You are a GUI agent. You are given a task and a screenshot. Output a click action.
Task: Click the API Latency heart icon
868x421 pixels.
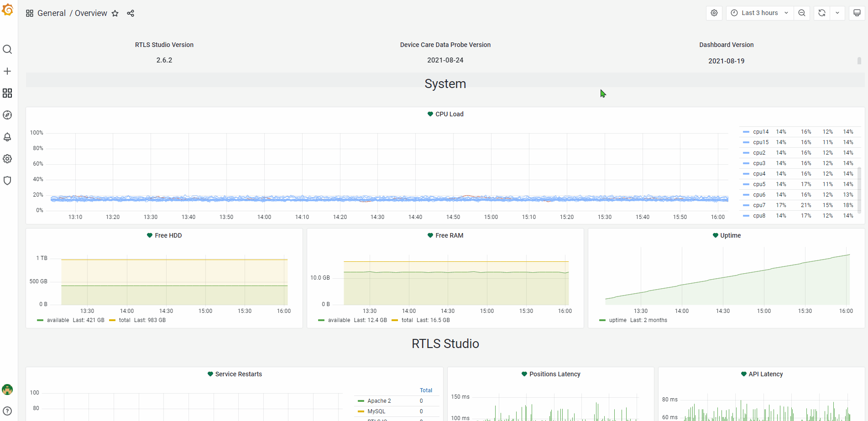[x=743, y=374]
